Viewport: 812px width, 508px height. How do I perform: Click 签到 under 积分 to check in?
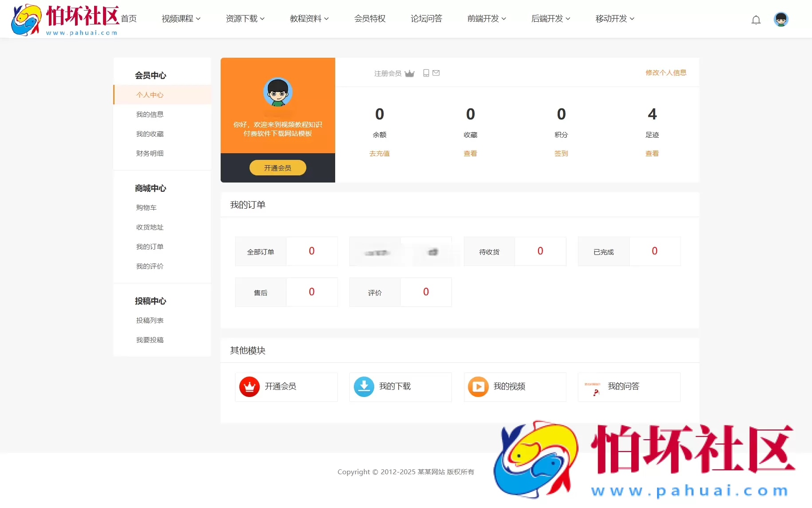[x=561, y=153]
